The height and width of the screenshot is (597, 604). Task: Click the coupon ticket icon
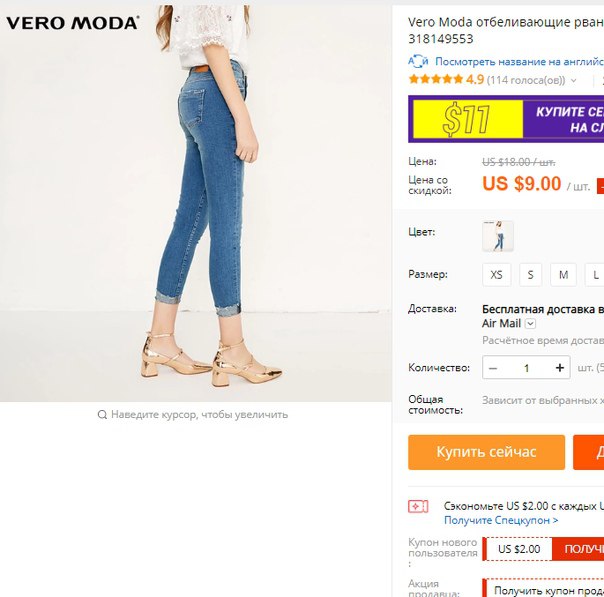418,506
